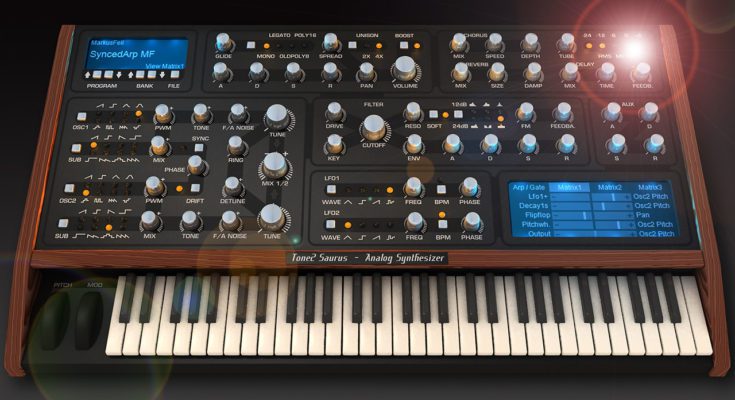Open the Arp / Gate tab
Viewport: 735px width, 400px height.
coord(526,187)
